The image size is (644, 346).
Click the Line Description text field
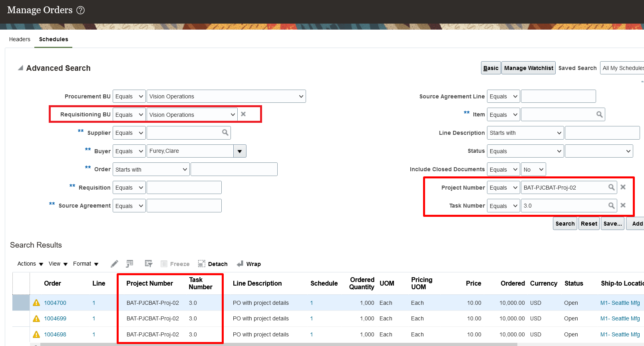click(x=602, y=133)
